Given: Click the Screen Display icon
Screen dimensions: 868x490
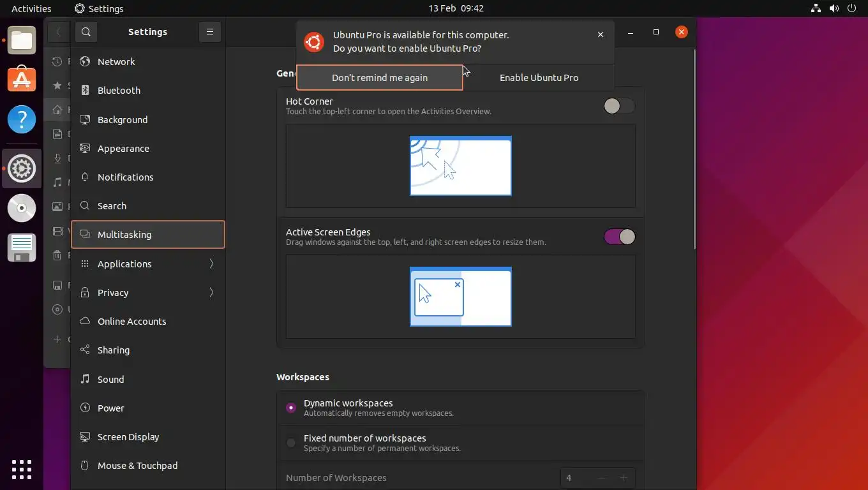Looking at the screenshot, I should point(84,436).
